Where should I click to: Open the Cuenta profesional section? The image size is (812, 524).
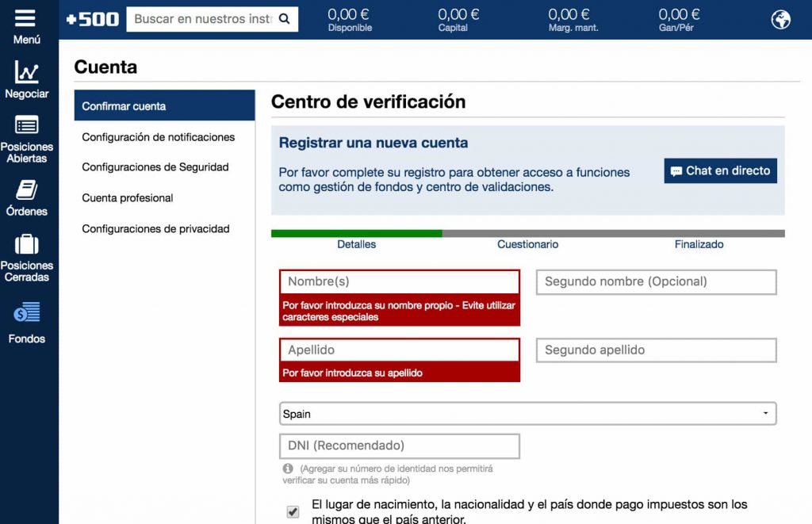(126, 197)
